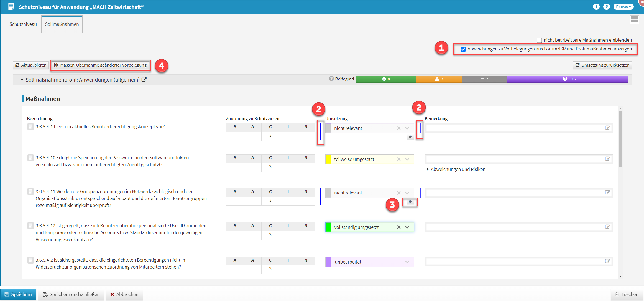This screenshot has height=301, width=644.
Task: Open the help question mark icon
Action: 607,7
